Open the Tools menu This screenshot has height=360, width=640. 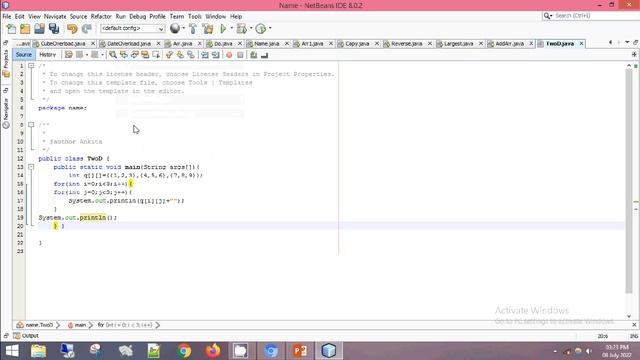pyautogui.click(x=195, y=16)
